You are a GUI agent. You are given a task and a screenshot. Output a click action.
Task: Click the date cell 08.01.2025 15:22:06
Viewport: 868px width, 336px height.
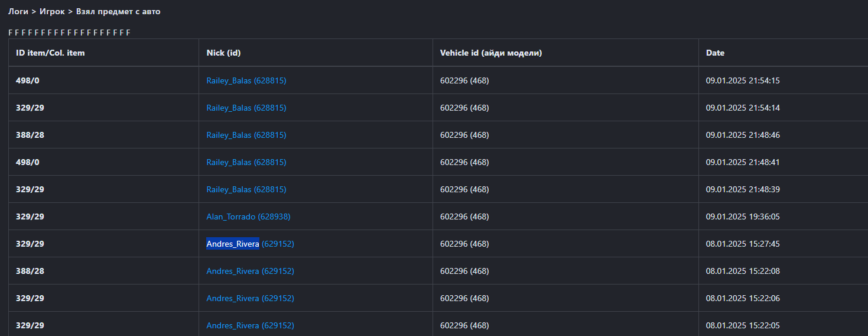[x=743, y=298]
